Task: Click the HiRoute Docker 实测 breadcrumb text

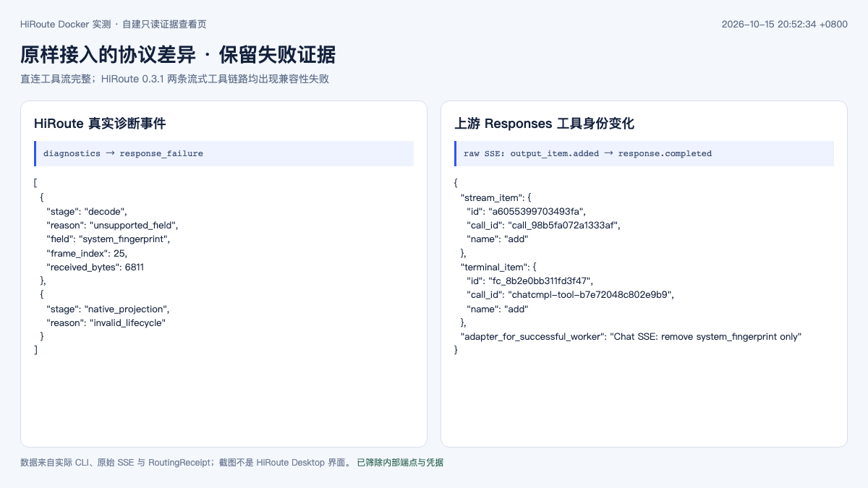Action: coord(66,24)
